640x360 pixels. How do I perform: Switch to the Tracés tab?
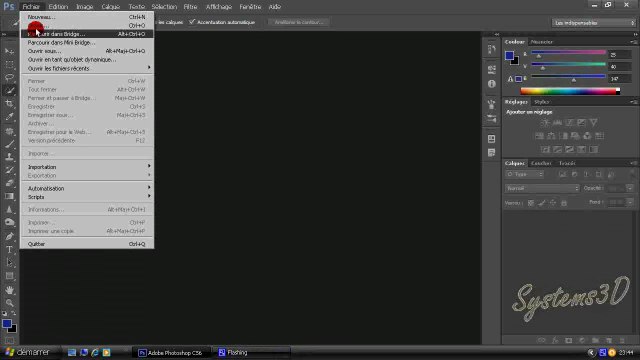click(x=567, y=163)
